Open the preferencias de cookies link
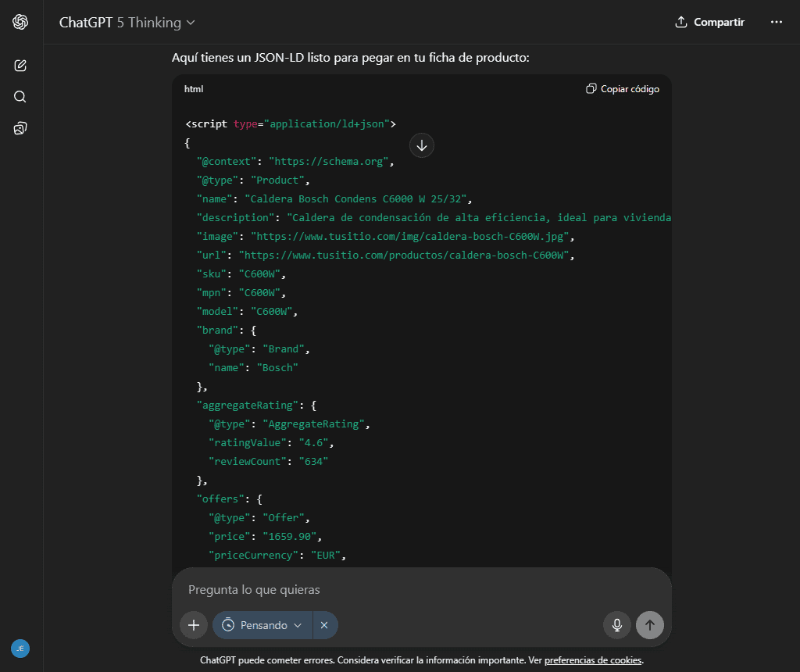The width and height of the screenshot is (800, 672). (593, 660)
